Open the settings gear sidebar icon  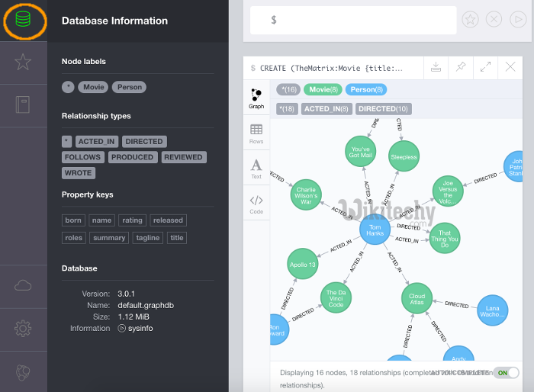coord(23,329)
